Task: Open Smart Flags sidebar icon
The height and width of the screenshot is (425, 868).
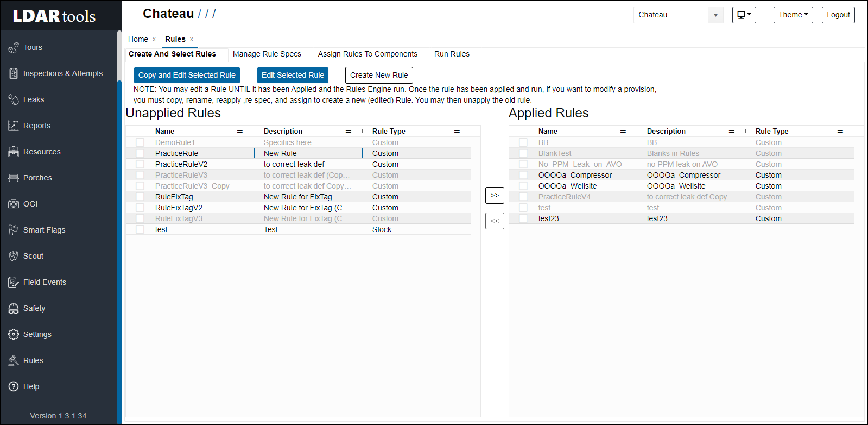Action: (14, 230)
